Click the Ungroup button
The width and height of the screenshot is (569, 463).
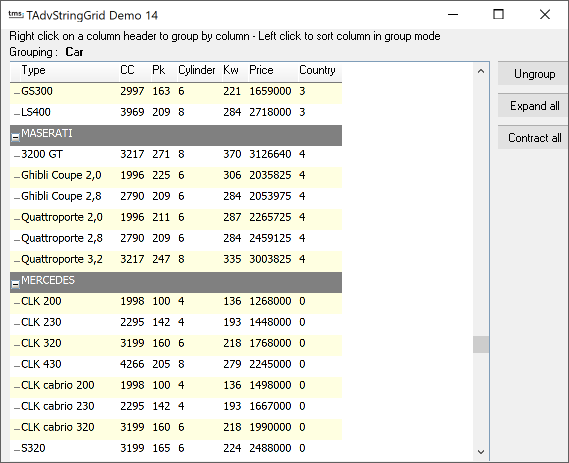(x=533, y=74)
